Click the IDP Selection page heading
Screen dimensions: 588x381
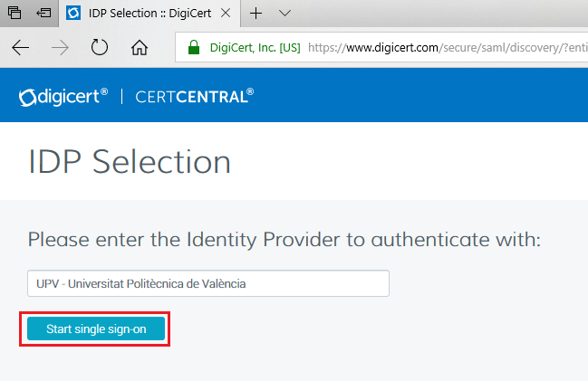click(x=130, y=162)
